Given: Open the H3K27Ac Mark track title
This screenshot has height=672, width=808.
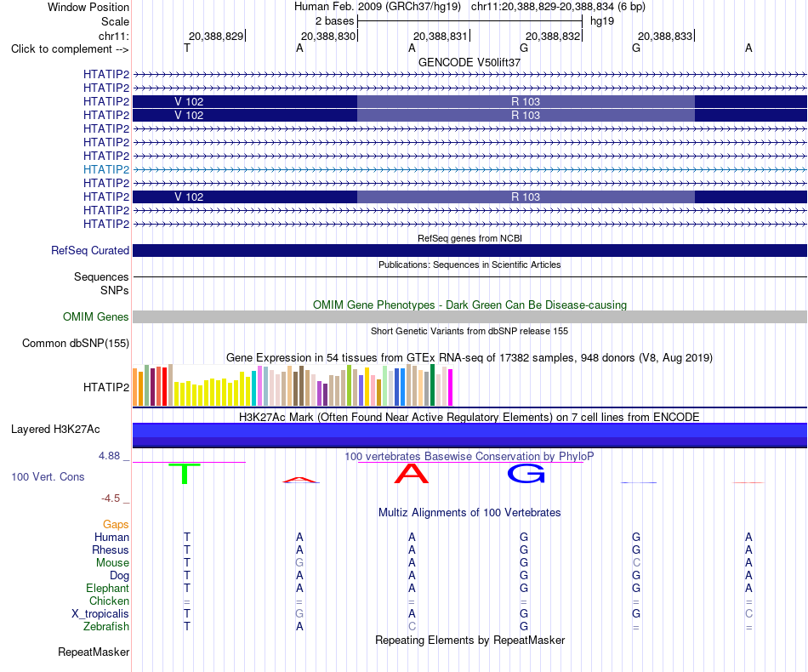Looking at the screenshot, I should coord(469,417).
